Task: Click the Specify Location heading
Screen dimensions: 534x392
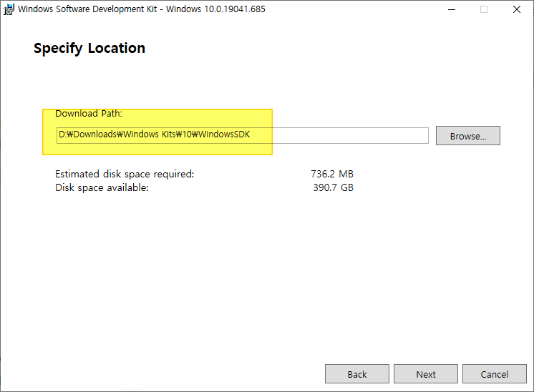Action: (x=89, y=49)
